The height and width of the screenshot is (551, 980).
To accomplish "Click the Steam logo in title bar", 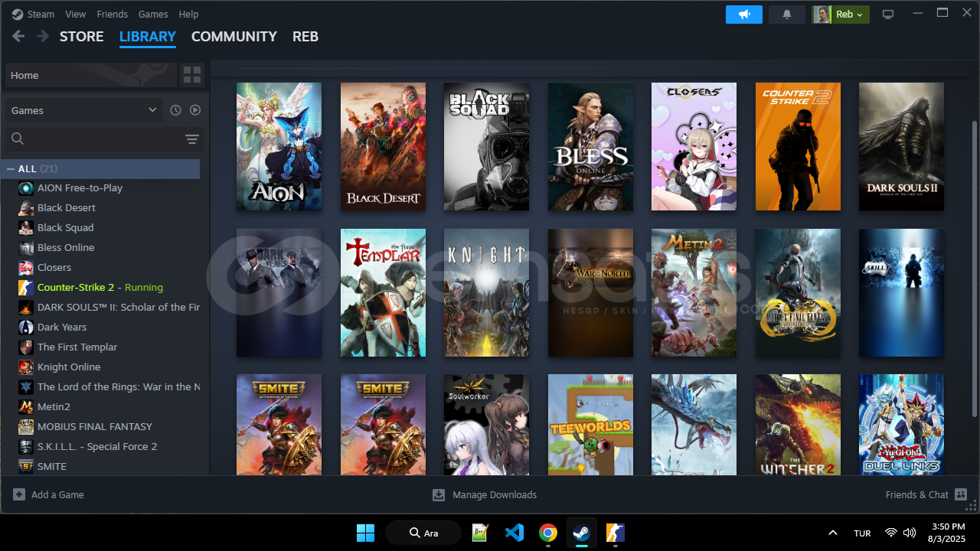I will (18, 14).
